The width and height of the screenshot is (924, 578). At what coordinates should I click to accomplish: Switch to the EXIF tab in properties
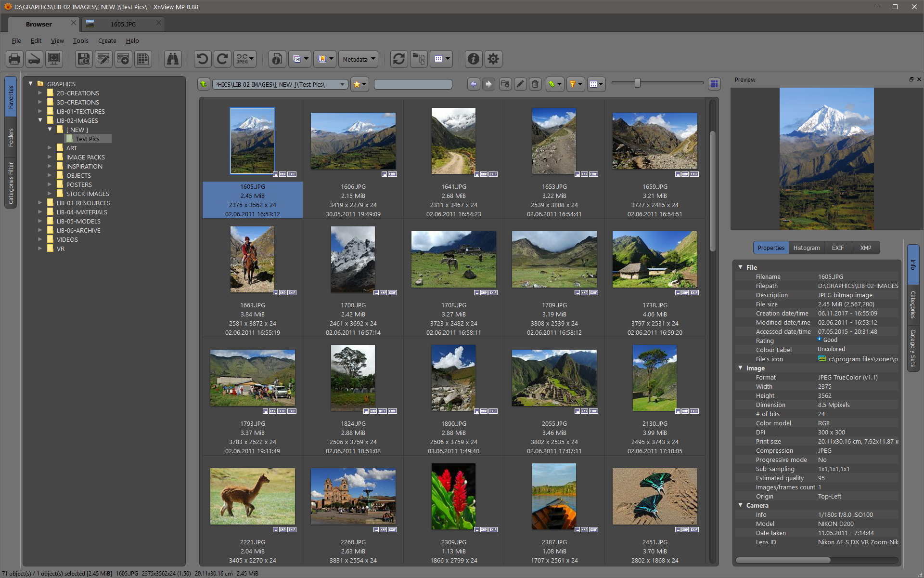(x=837, y=248)
